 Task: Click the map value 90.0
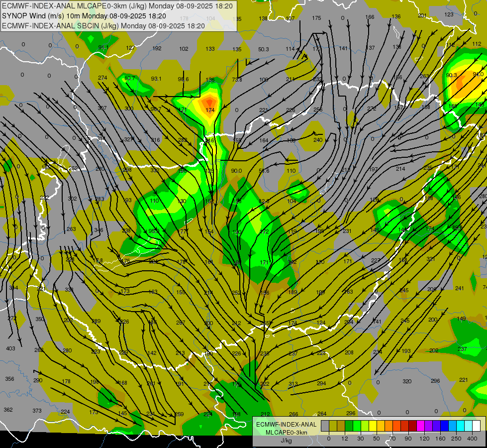tap(236, 171)
